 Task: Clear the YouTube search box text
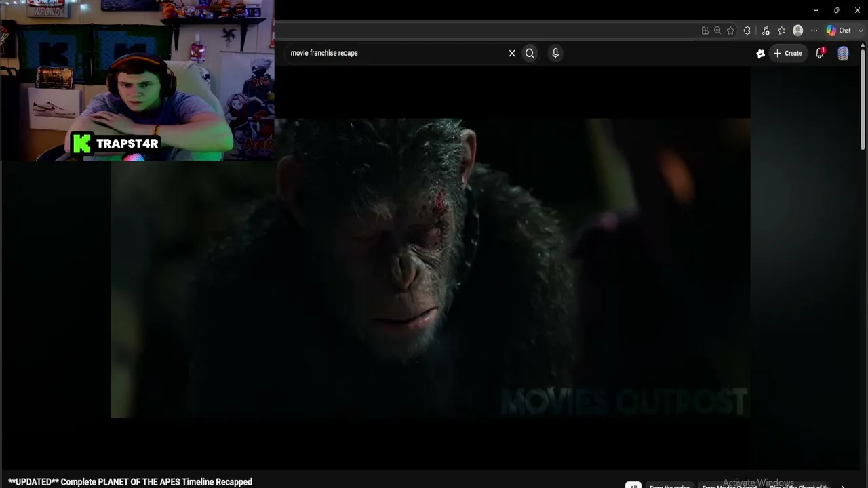(x=512, y=53)
